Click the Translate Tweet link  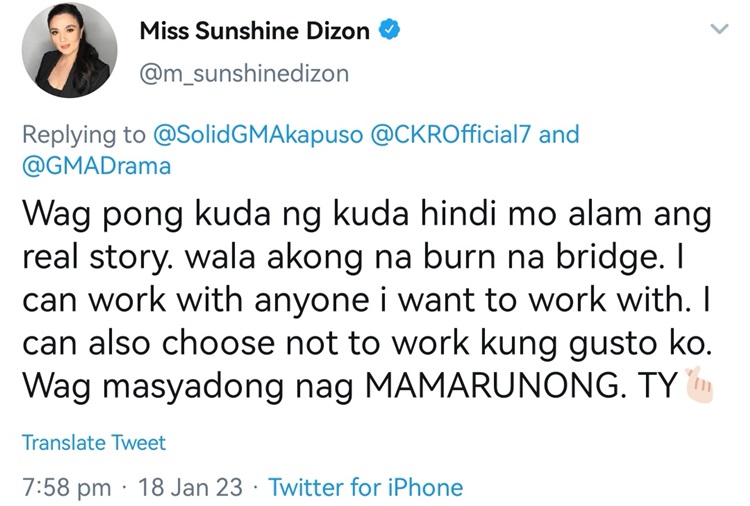[x=94, y=442]
